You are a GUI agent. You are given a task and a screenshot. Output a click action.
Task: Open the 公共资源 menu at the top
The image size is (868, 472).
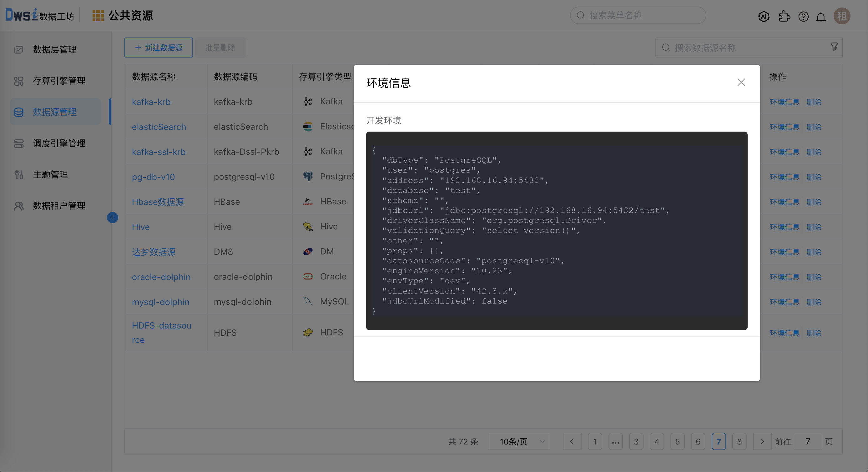point(131,15)
